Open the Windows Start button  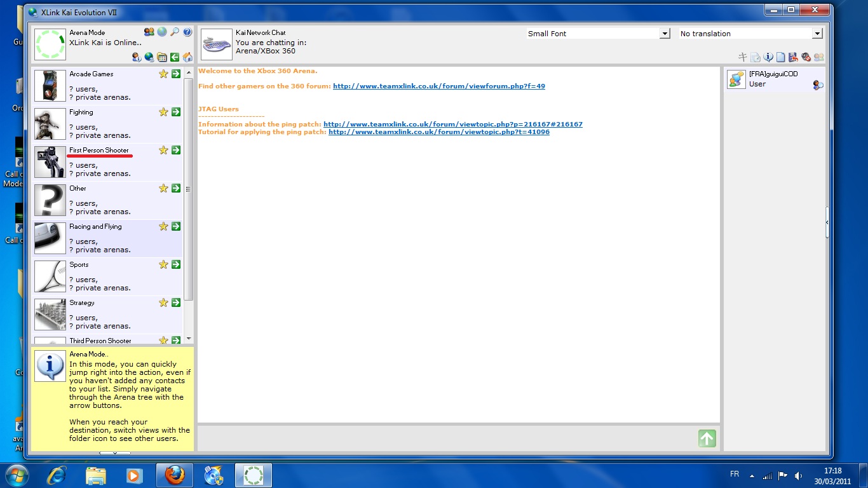[17, 475]
